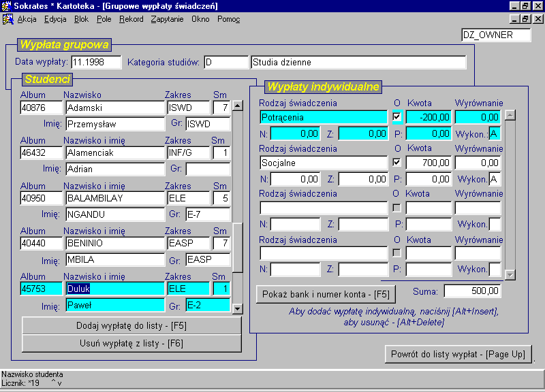Click the Wykon. field in Potrącenia row
545x392 pixels.
(495, 133)
